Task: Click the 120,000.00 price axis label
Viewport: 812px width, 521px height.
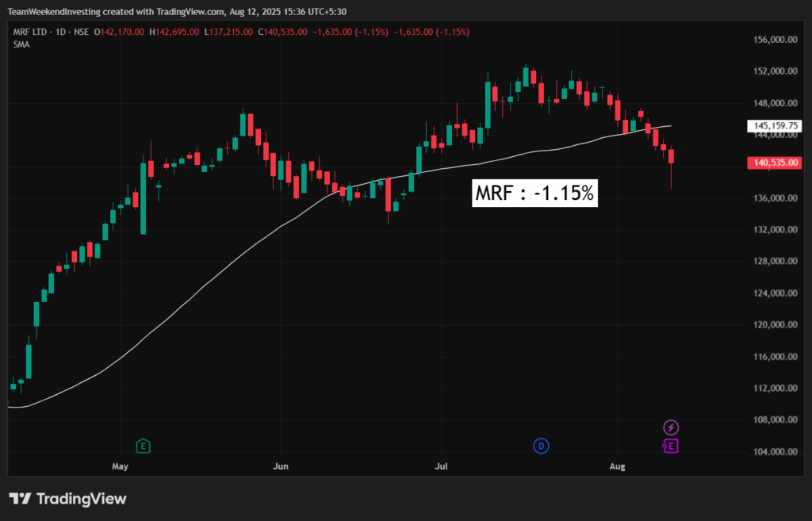Action: pyautogui.click(x=776, y=324)
